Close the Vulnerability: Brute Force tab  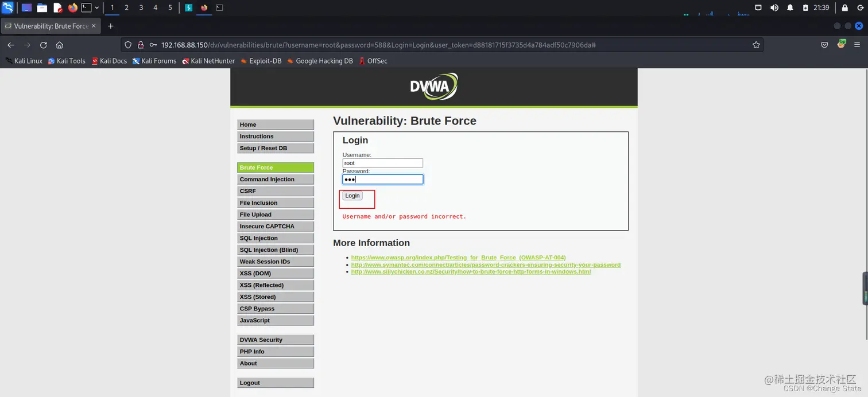(94, 26)
